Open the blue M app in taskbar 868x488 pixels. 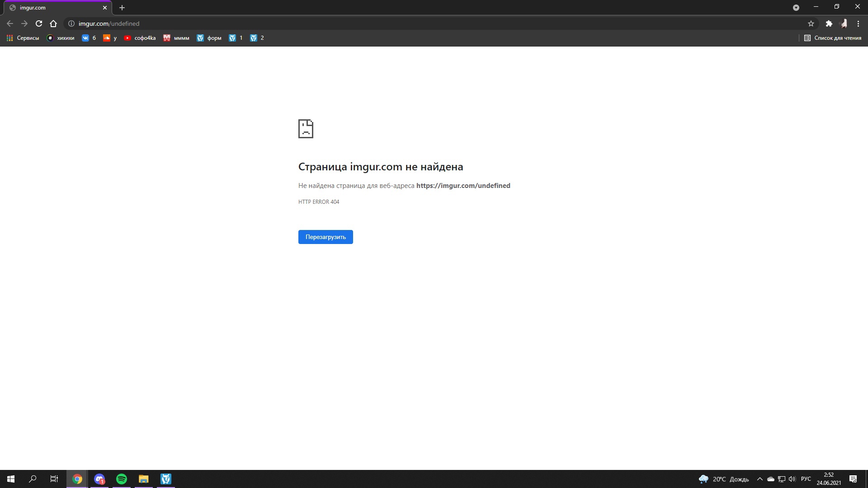tap(166, 479)
